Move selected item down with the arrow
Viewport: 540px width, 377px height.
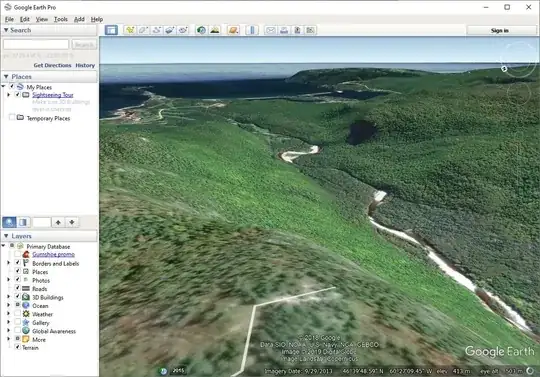point(72,222)
